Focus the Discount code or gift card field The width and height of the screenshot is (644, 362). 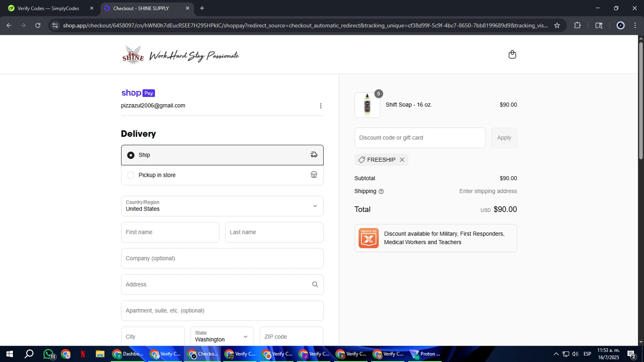coord(420,138)
